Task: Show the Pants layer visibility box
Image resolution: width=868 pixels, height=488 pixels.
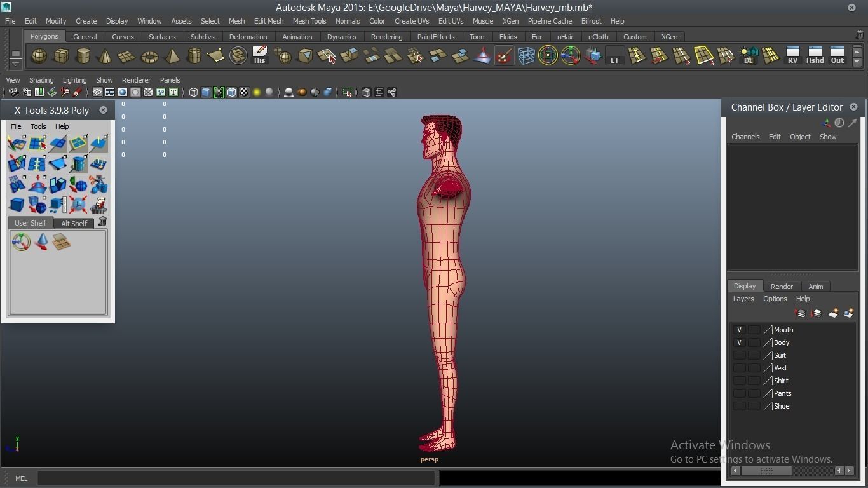Action: coord(739,393)
